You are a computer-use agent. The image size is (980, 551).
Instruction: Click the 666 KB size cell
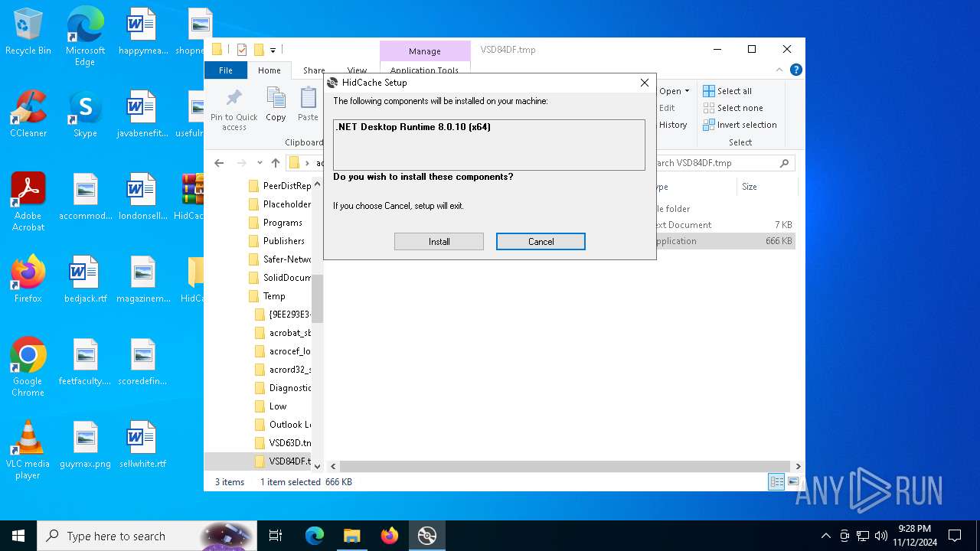click(x=779, y=241)
